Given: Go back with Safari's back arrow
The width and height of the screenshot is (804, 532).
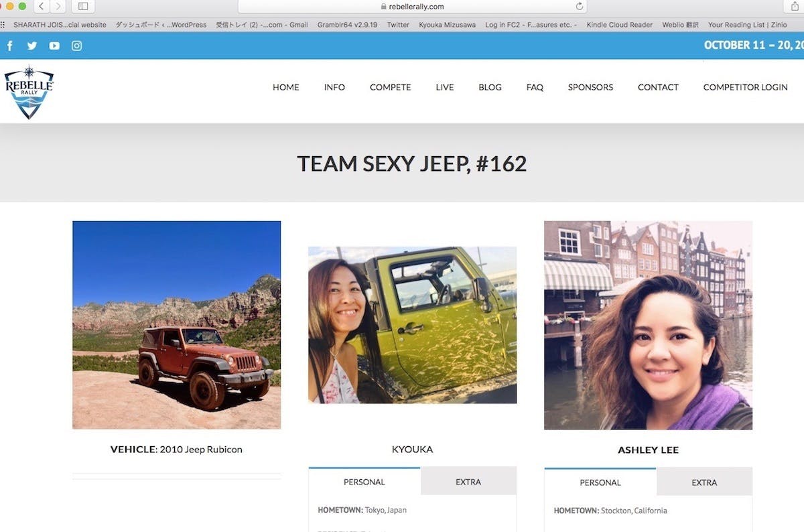Looking at the screenshot, I should [x=42, y=7].
